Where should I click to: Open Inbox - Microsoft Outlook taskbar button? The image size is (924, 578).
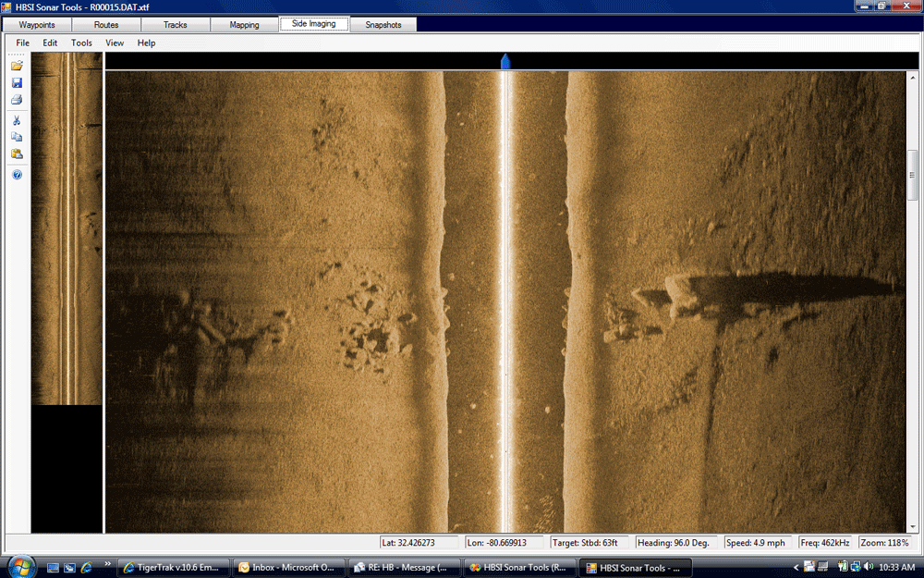click(x=288, y=567)
